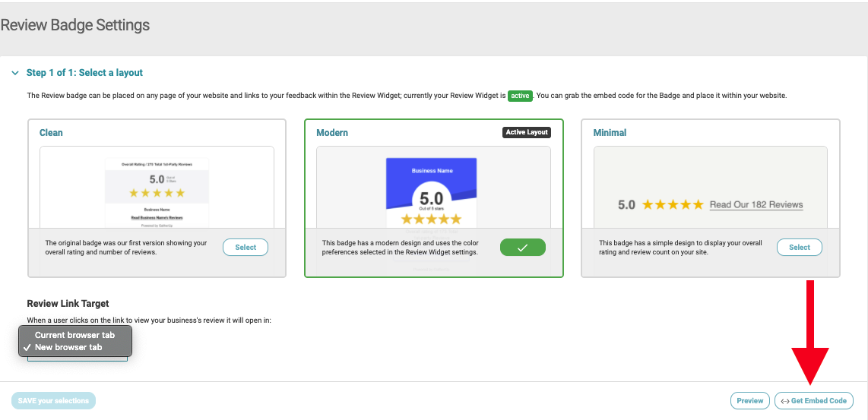Choose New browser tab option
Viewport: 868px width, 420px height.
pyautogui.click(x=68, y=348)
